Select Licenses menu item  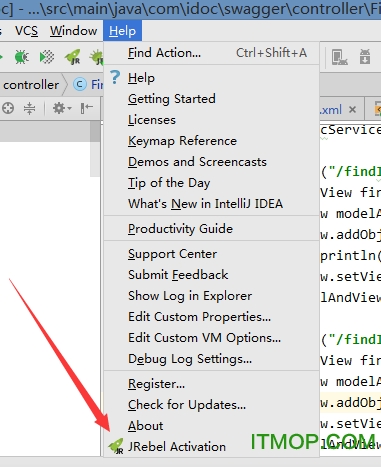[211, 120]
